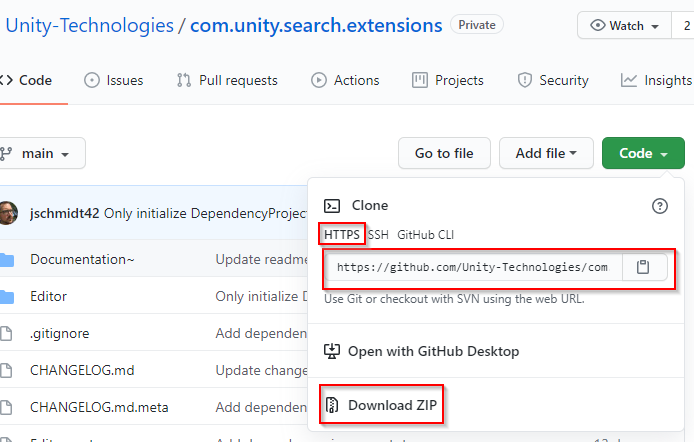Screen dimensions: 694x442
Task: Expand the Add file dropdown
Action: (546, 153)
